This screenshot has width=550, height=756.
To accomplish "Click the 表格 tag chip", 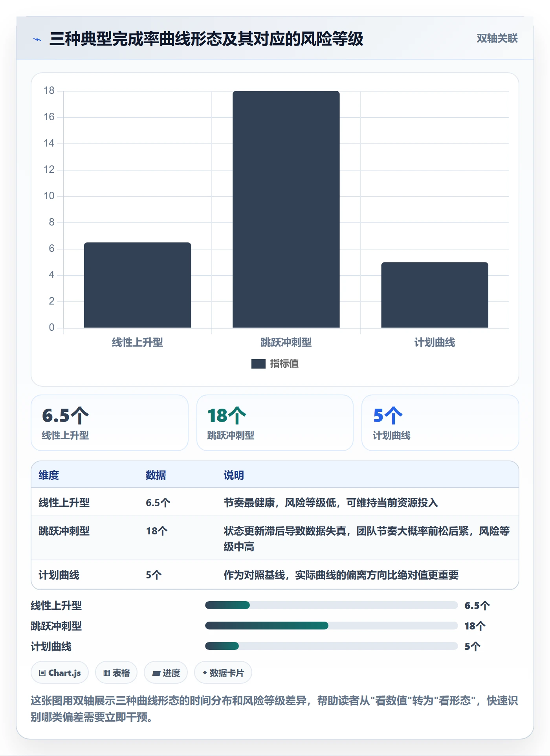I will (x=116, y=673).
